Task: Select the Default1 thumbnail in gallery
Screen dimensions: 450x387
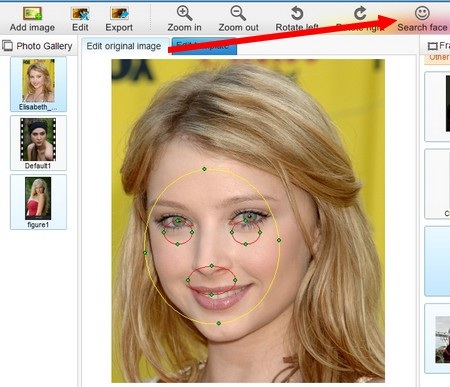Action: (x=38, y=139)
